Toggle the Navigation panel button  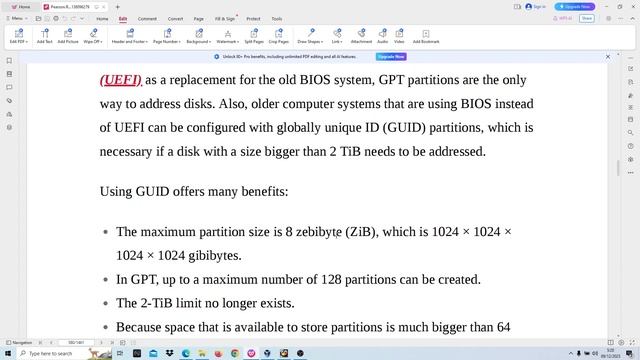(x=19, y=342)
